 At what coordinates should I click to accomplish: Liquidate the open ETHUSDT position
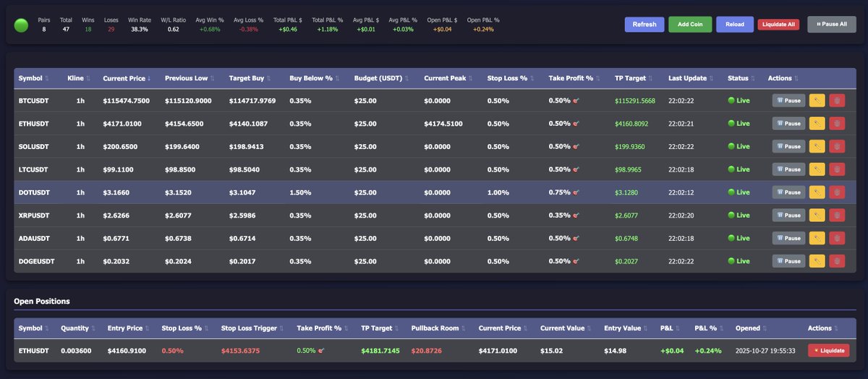[829, 350]
